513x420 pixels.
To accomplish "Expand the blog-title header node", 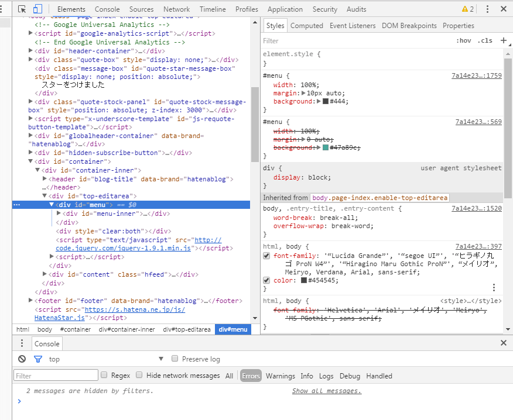I will click(x=45, y=179).
